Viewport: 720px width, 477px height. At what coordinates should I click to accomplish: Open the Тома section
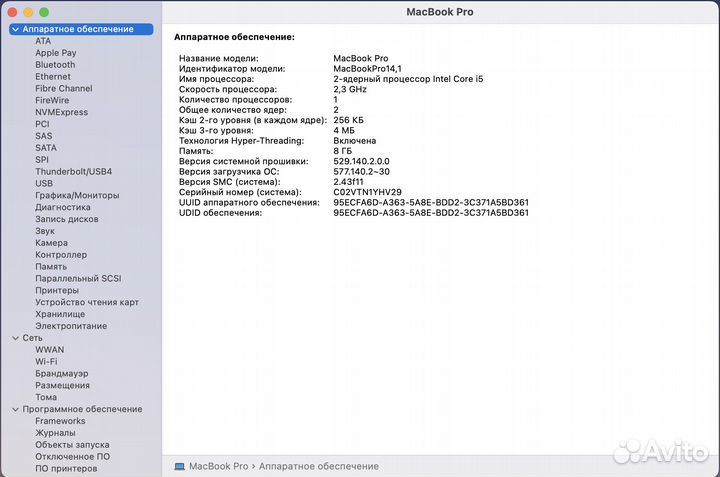[46, 397]
